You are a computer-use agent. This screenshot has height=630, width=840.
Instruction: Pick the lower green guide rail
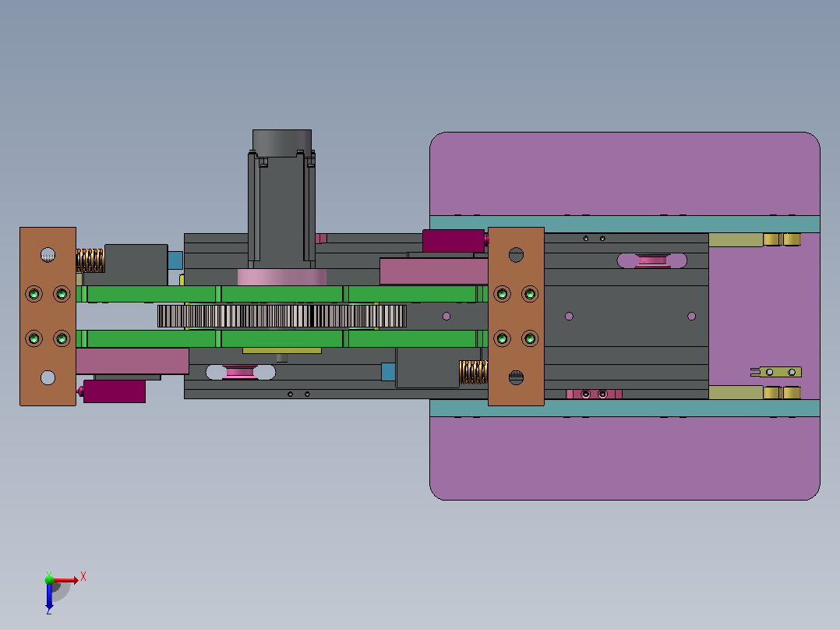click(x=282, y=338)
